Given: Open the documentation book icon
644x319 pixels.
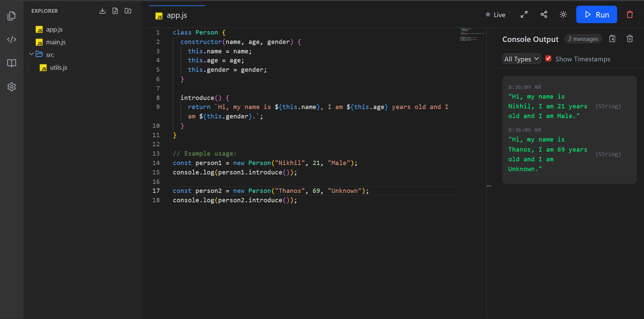Looking at the screenshot, I should click(x=11, y=63).
